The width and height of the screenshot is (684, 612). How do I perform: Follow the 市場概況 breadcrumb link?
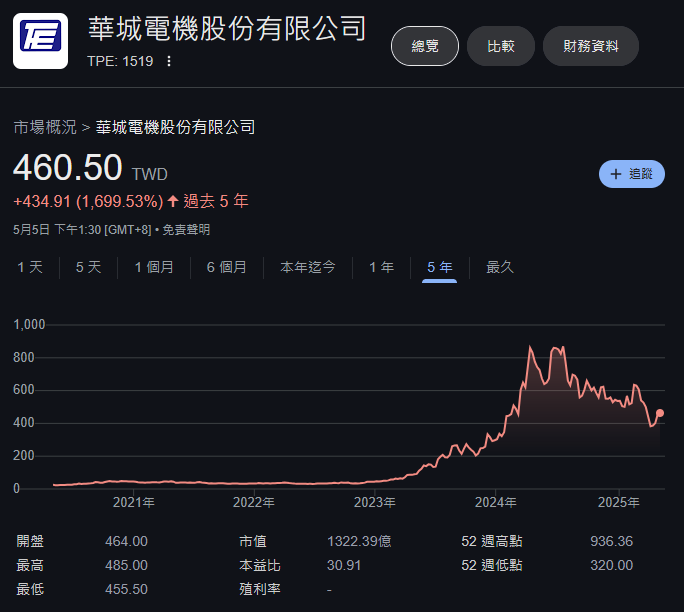45,127
